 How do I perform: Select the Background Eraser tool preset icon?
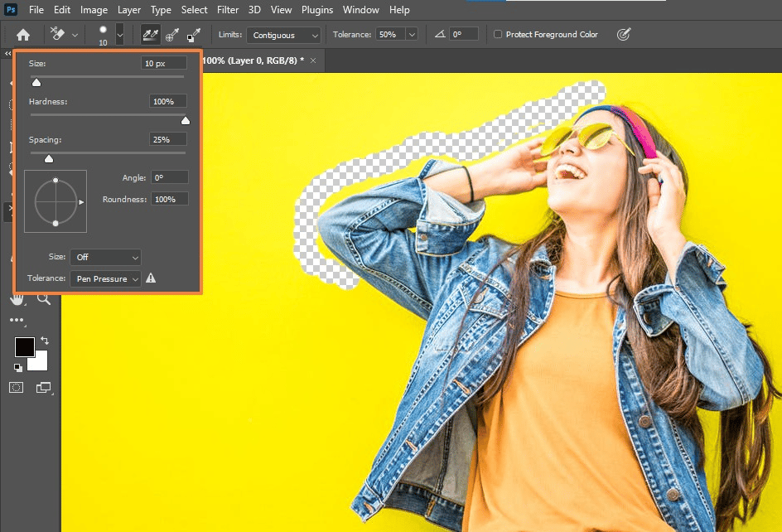(x=58, y=35)
